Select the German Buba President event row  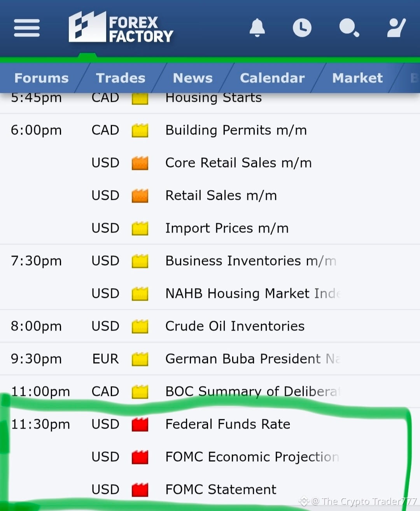click(x=210, y=359)
